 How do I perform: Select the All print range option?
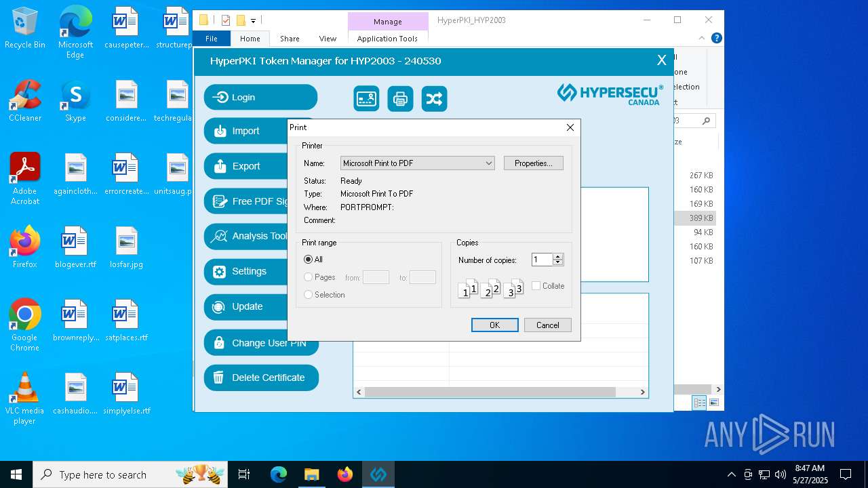pos(313,260)
